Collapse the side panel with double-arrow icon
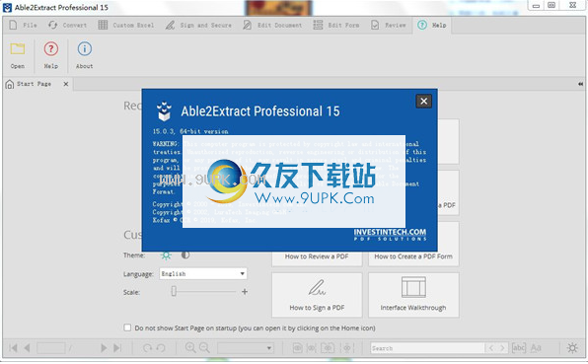The height and width of the screenshot is (364, 588). [x=580, y=84]
